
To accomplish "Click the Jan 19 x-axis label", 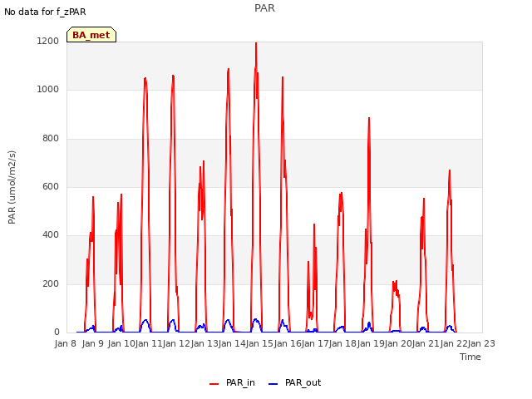I will pos(371,343).
